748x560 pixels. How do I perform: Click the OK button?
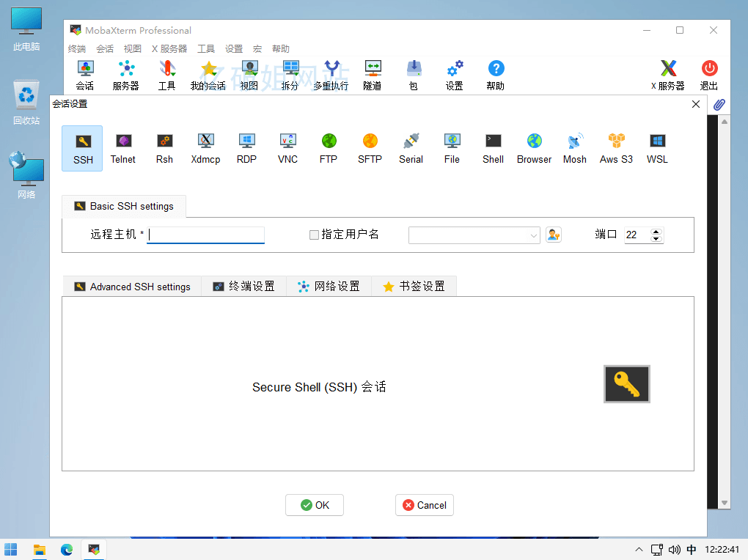click(315, 505)
